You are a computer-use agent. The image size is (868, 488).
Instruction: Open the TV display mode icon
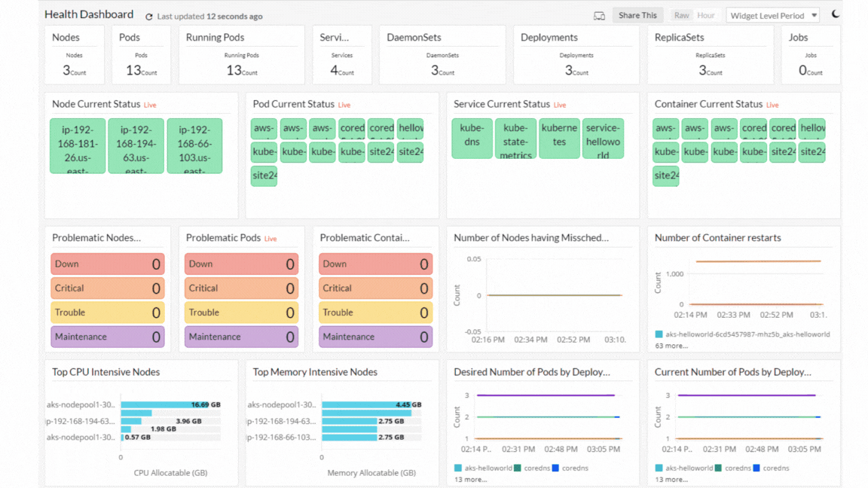[x=599, y=16]
